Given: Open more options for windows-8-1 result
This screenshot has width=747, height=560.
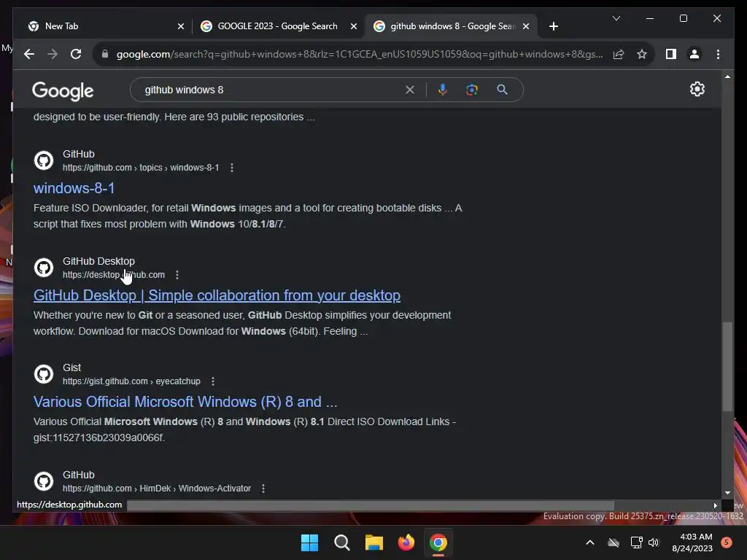Looking at the screenshot, I should [231, 168].
